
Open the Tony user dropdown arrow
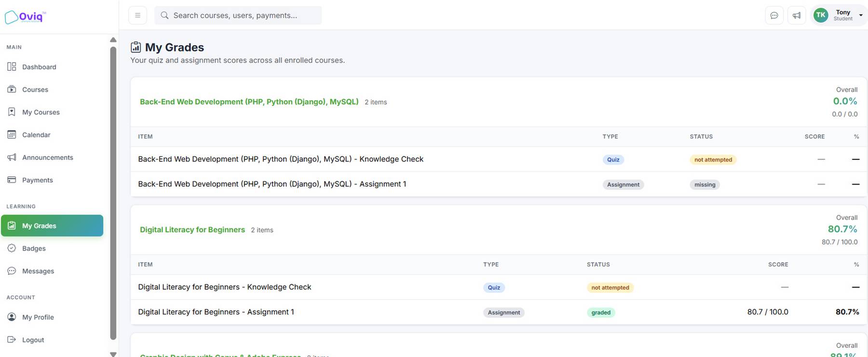coord(861,15)
